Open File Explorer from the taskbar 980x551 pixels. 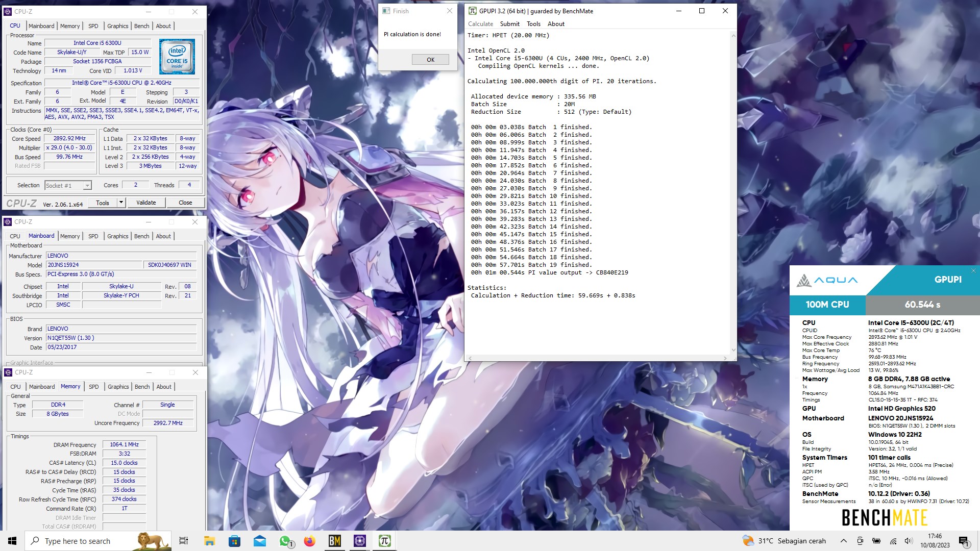(x=209, y=541)
